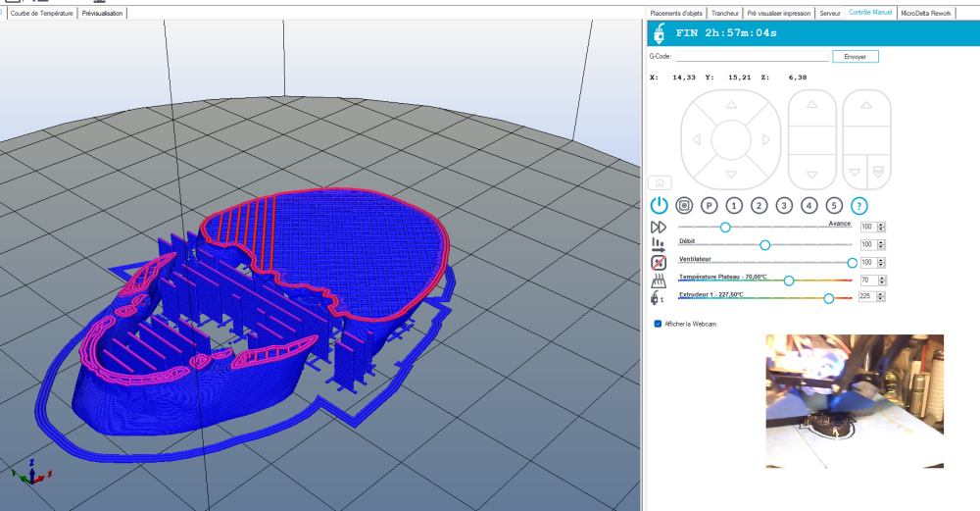Increase the Avance value with spinner arrow
Image resolution: width=980 pixels, height=511 pixels.
pyautogui.click(x=881, y=224)
